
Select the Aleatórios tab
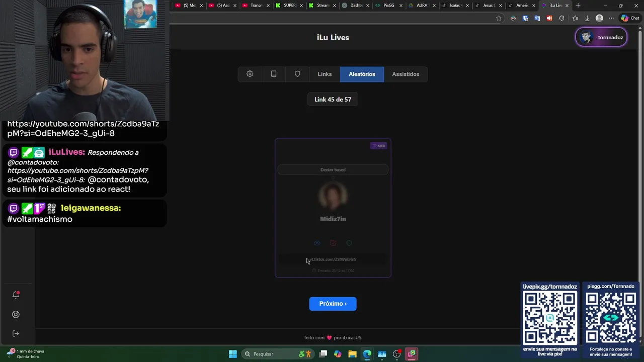pos(362,74)
